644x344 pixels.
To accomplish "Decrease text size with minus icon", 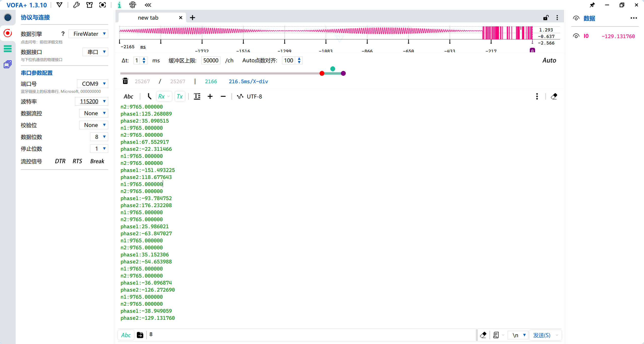I will 223,97.
